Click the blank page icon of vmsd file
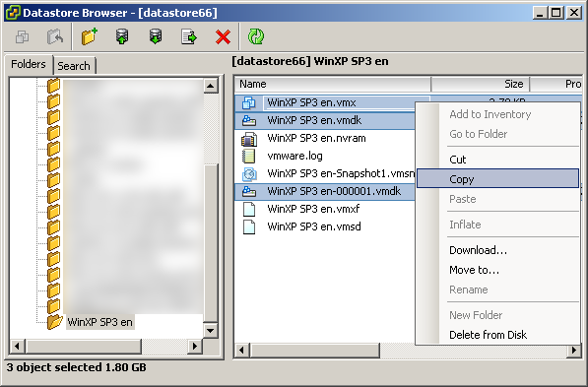588x387 pixels. 249,226
